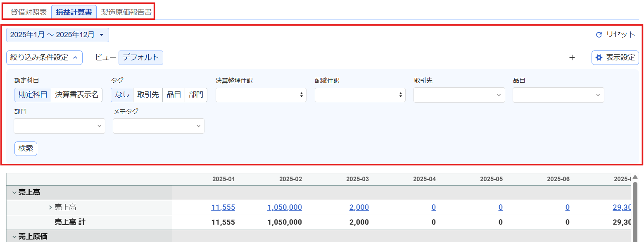Viewport: 644px width, 242px height.
Task: Open the 品目 filter combo box
Action: [x=558, y=95]
